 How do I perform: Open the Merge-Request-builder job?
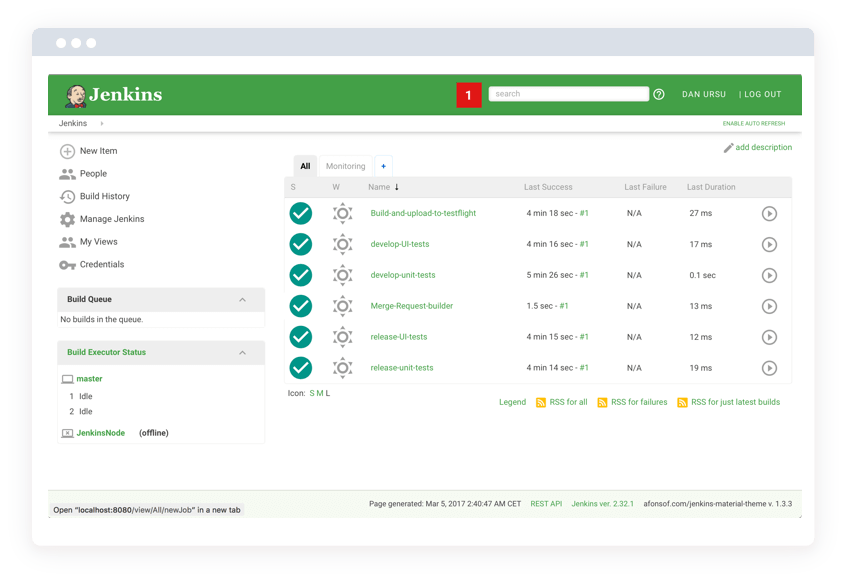click(411, 306)
